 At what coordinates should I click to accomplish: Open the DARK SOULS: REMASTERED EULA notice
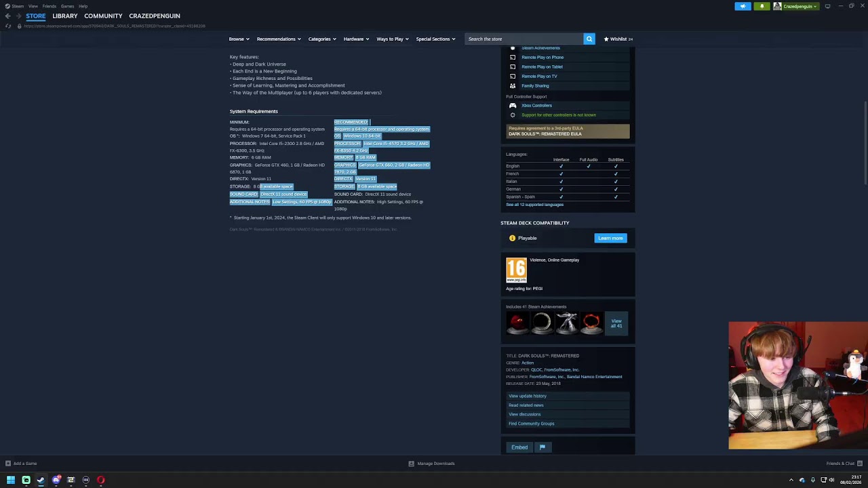pos(568,131)
